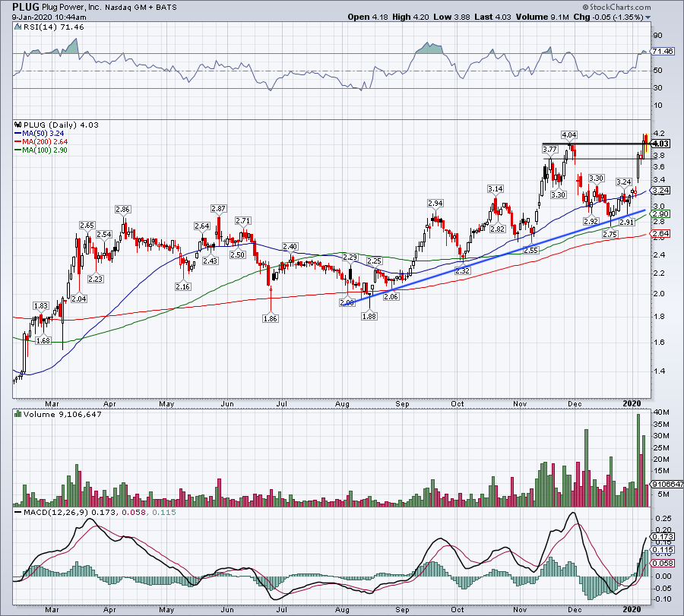Open the StockCharts.com copyright link

pyautogui.click(x=617, y=7)
